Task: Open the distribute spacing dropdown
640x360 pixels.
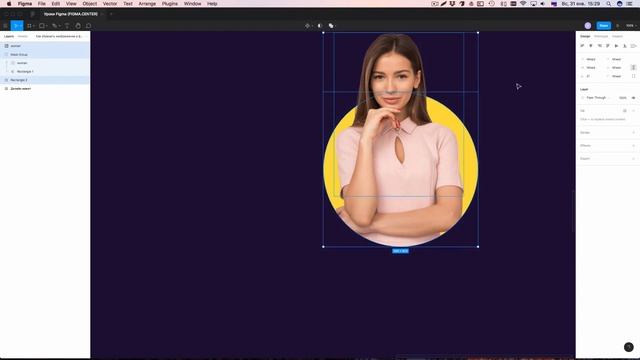Action: [633, 46]
